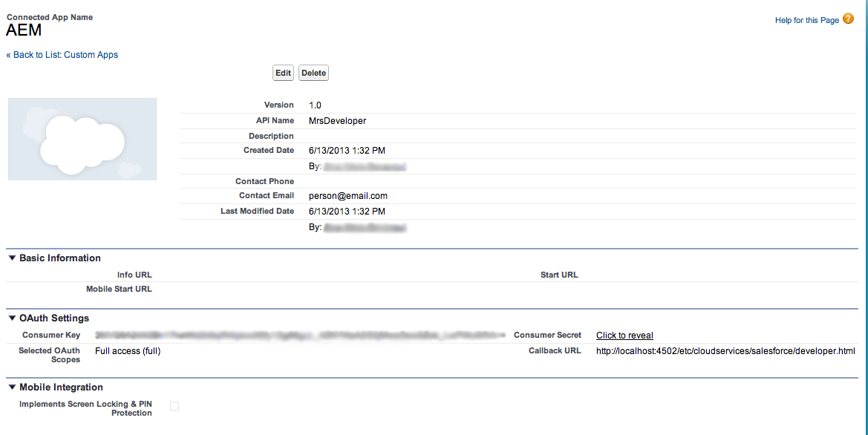
Task: Click the Mobile Start URL label
Action: [x=119, y=289]
